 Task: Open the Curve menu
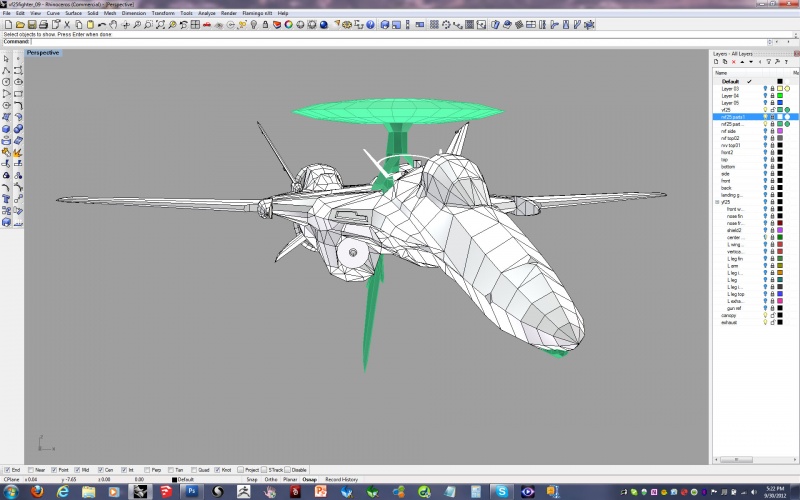point(53,13)
